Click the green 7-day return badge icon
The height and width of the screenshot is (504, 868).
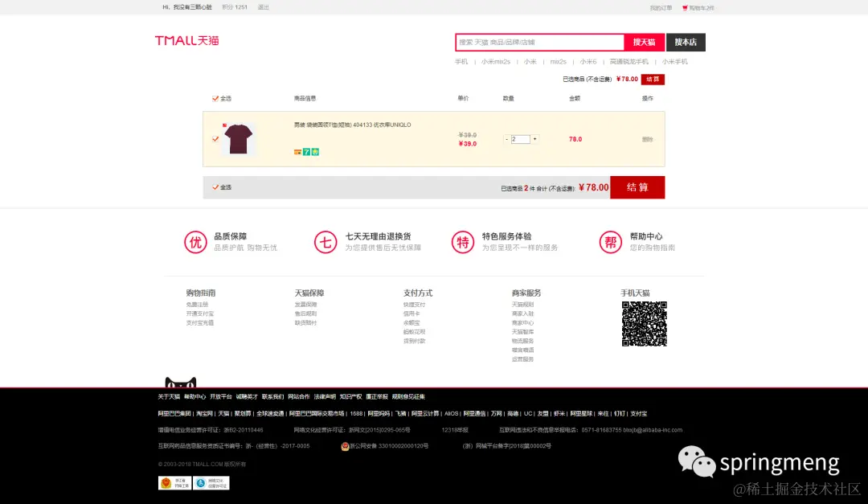pos(306,152)
